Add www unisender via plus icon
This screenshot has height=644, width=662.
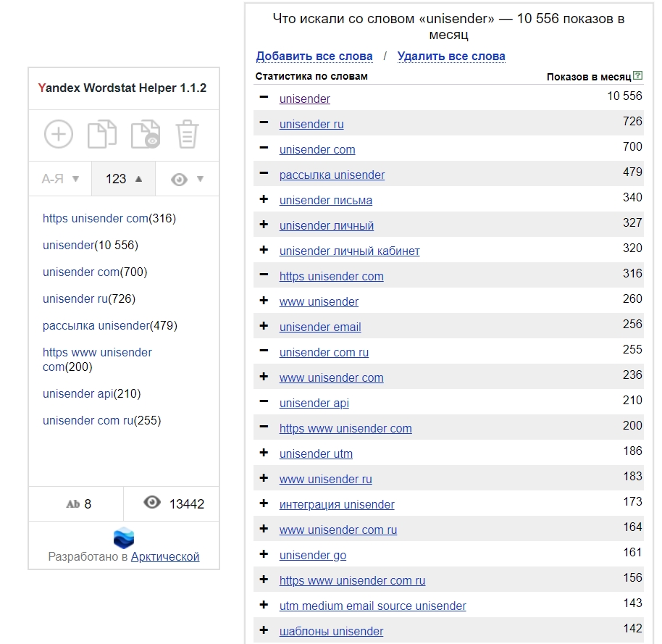point(264,300)
